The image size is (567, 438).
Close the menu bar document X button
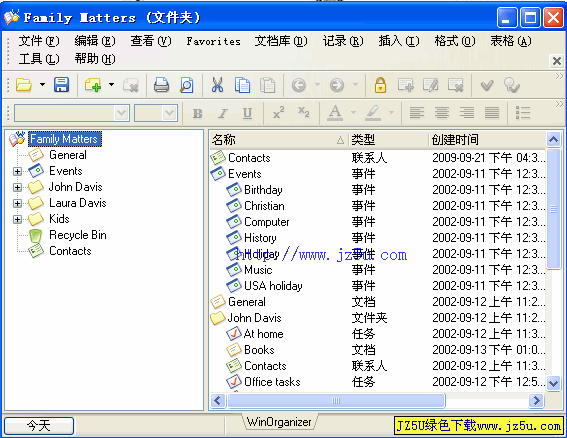[x=557, y=61]
